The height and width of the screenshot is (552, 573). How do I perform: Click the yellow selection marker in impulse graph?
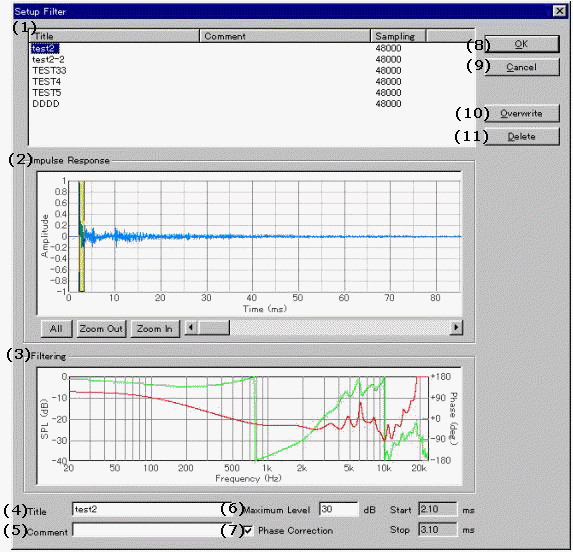[82, 236]
